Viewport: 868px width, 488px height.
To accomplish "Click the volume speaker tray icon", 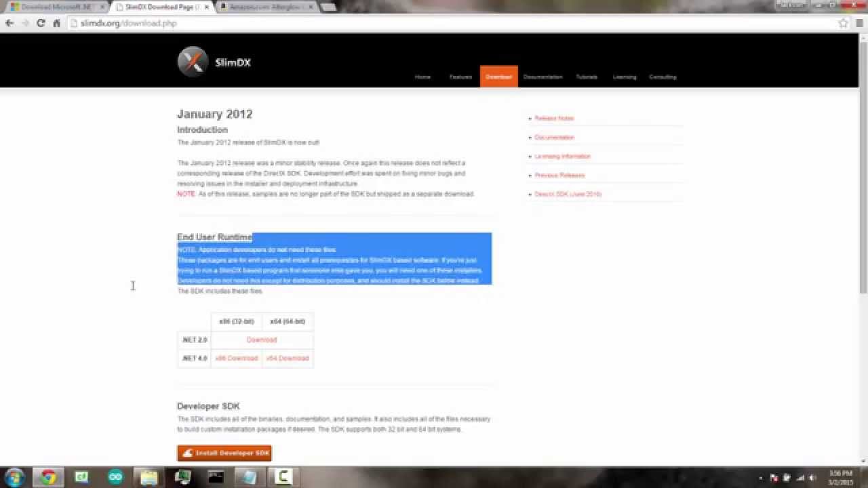I will point(814,478).
